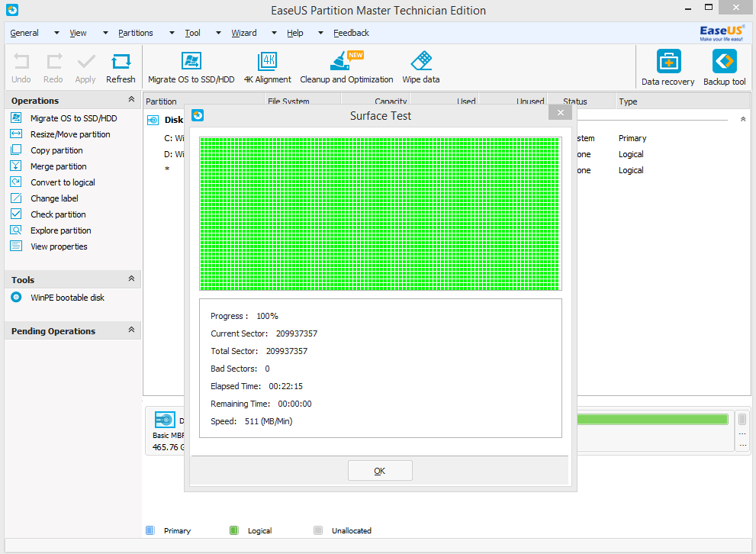Collapse the Pending Operations panel

[131, 330]
